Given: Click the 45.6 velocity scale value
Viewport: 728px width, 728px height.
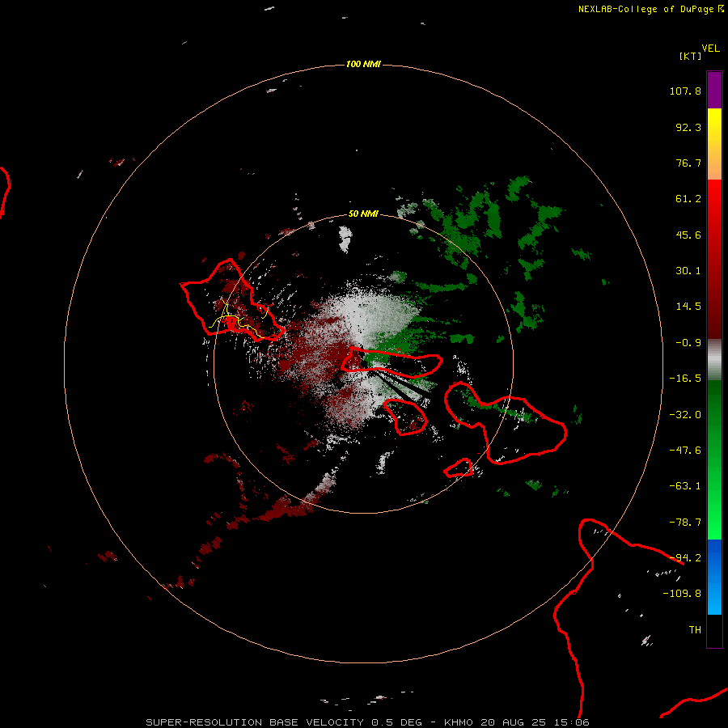Looking at the screenshot, I should pyautogui.click(x=688, y=235).
